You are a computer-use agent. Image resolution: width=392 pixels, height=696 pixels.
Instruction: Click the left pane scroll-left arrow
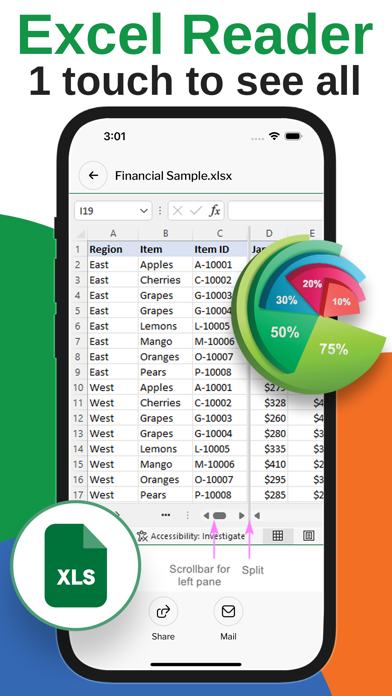pos(206,516)
